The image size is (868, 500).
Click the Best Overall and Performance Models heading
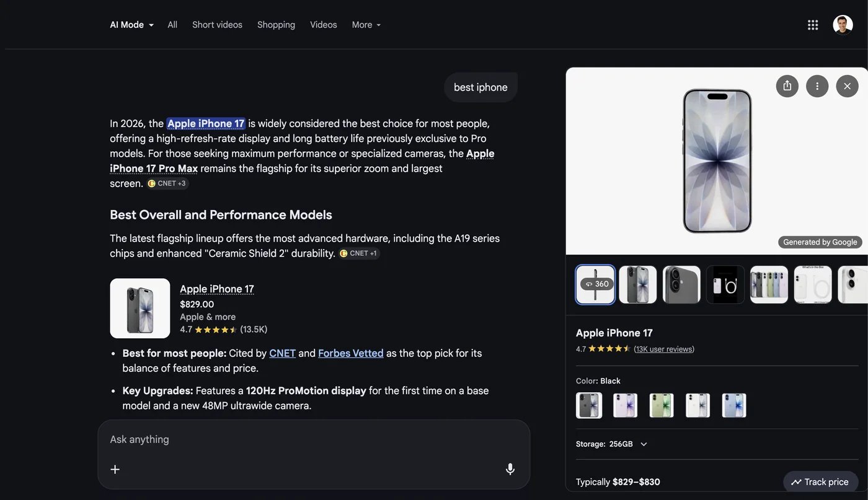221,215
